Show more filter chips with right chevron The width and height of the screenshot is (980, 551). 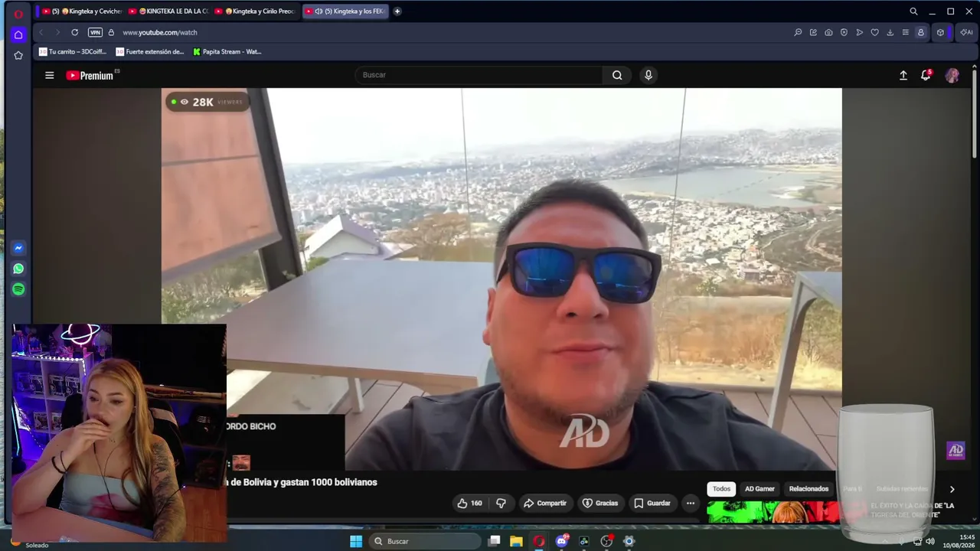point(952,490)
